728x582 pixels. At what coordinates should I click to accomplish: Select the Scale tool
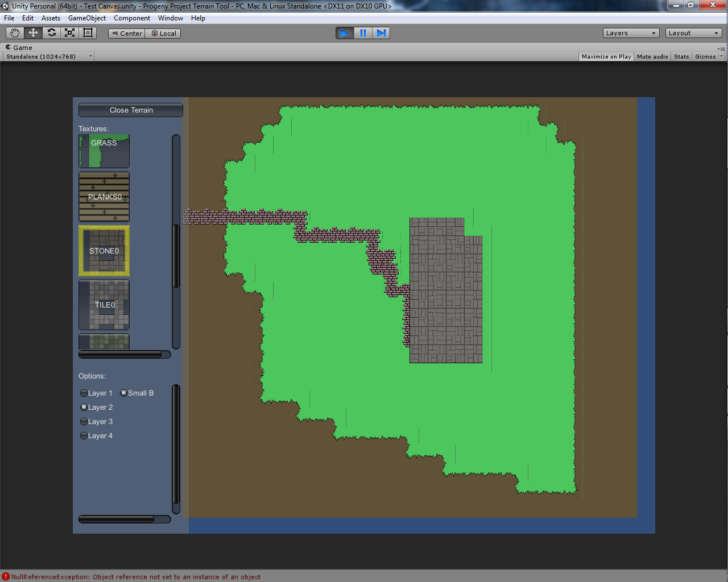(69, 33)
